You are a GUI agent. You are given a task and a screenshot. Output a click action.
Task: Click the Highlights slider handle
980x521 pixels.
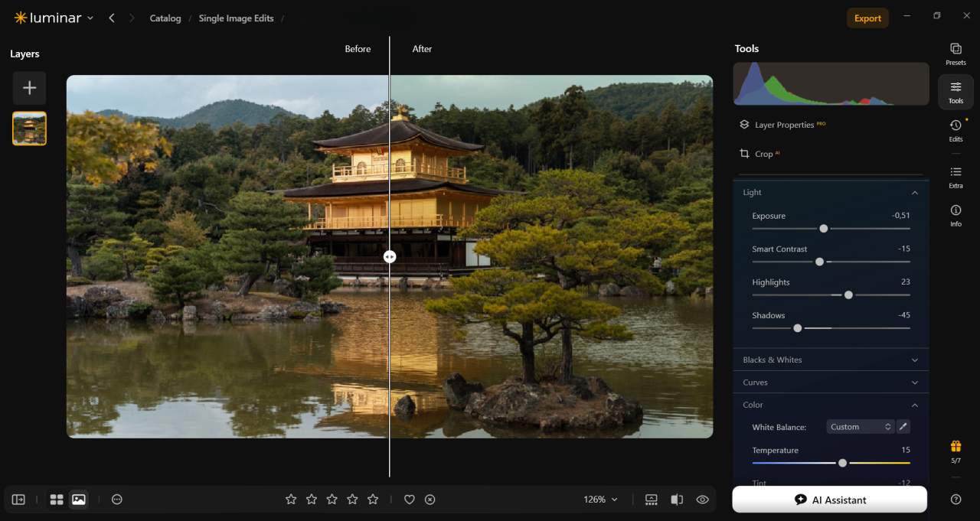click(848, 295)
